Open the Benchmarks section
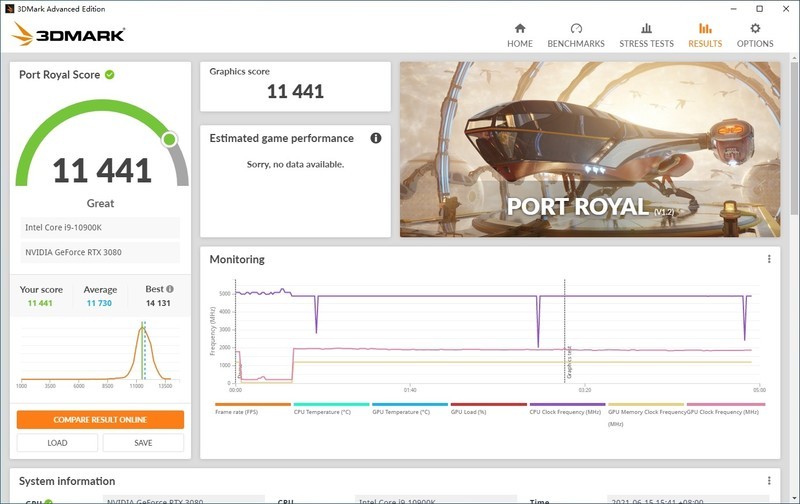The width and height of the screenshot is (800, 504). pyautogui.click(x=576, y=35)
